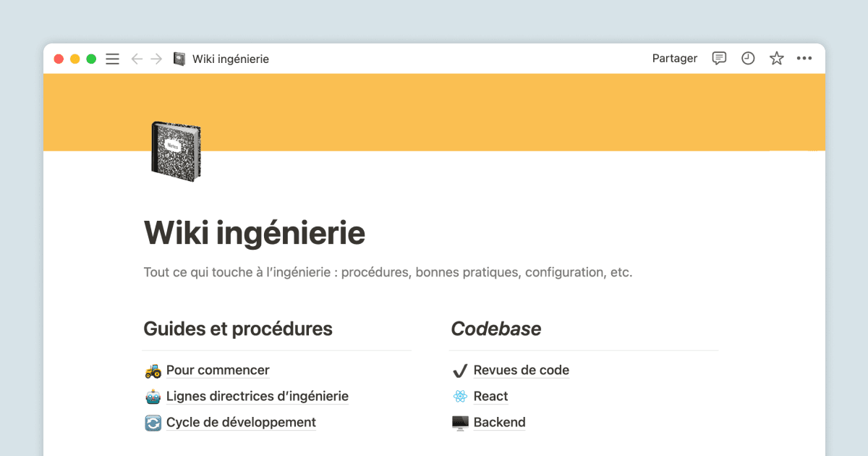Open the comments panel icon

718,58
